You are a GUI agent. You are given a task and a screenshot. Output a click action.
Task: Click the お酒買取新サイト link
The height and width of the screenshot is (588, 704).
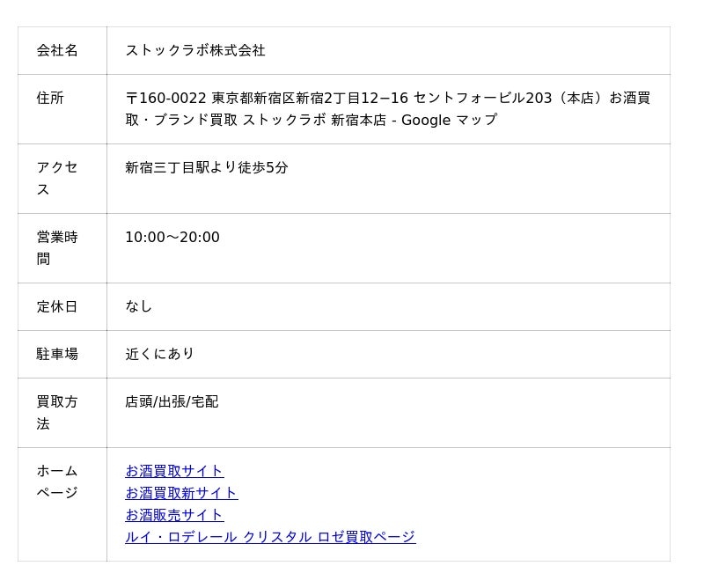pos(181,493)
